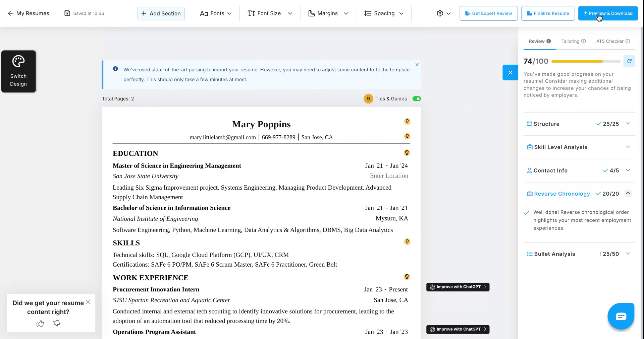Open the Fonts dropdown
This screenshot has height=339, width=644.
click(216, 13)
